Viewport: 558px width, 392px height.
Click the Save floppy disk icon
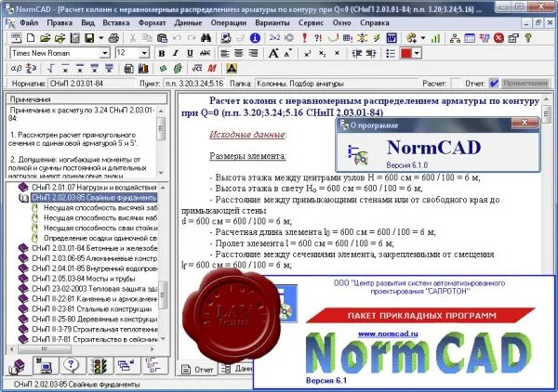[x=89, y=38]
